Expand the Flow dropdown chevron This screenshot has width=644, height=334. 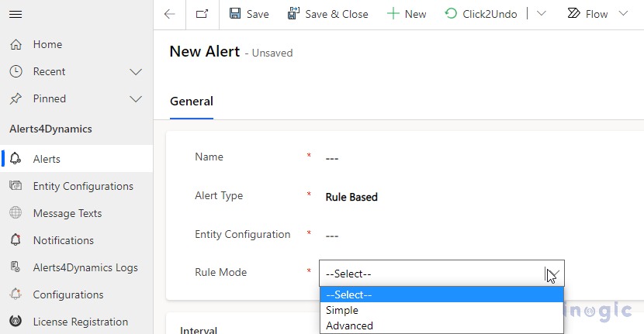pos(624,14)
